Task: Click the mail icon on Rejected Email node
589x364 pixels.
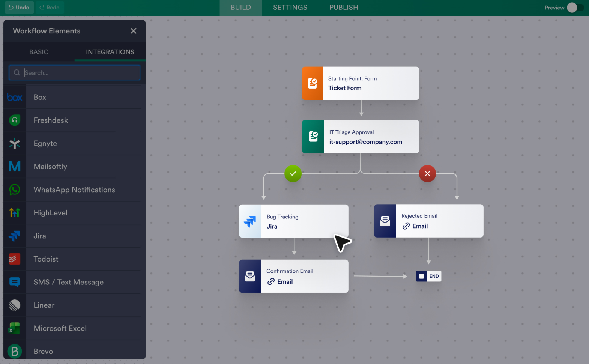Action: click(385, 221)
